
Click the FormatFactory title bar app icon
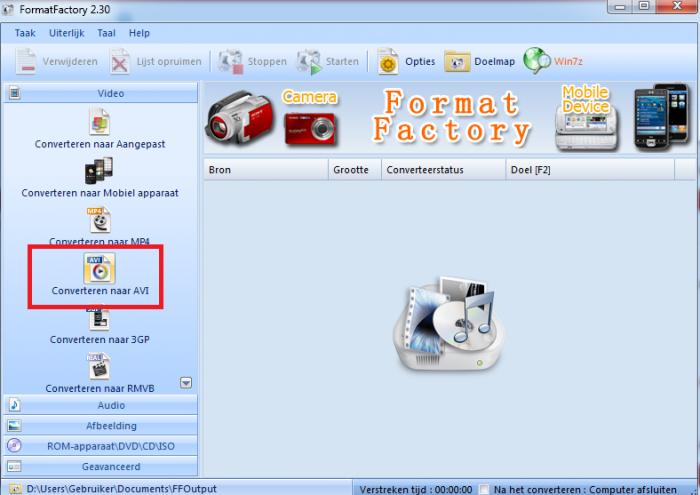click(8, 9)
